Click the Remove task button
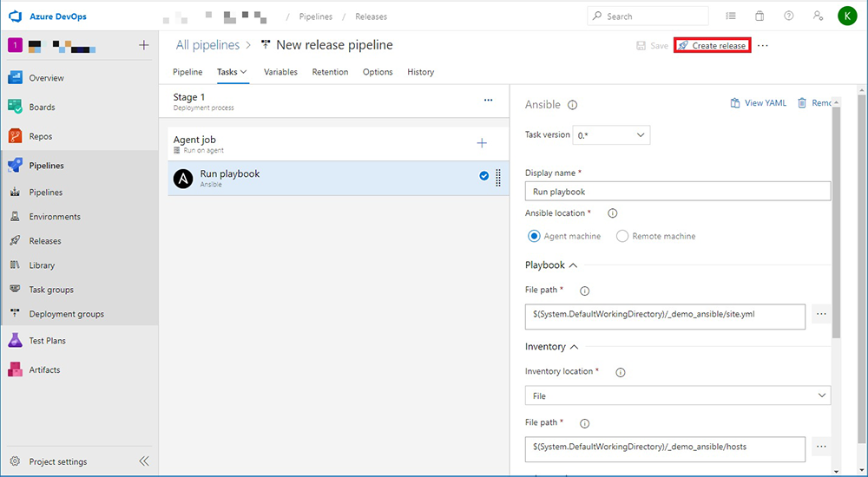This screenshot has width=868, height=477. [814, 103]
